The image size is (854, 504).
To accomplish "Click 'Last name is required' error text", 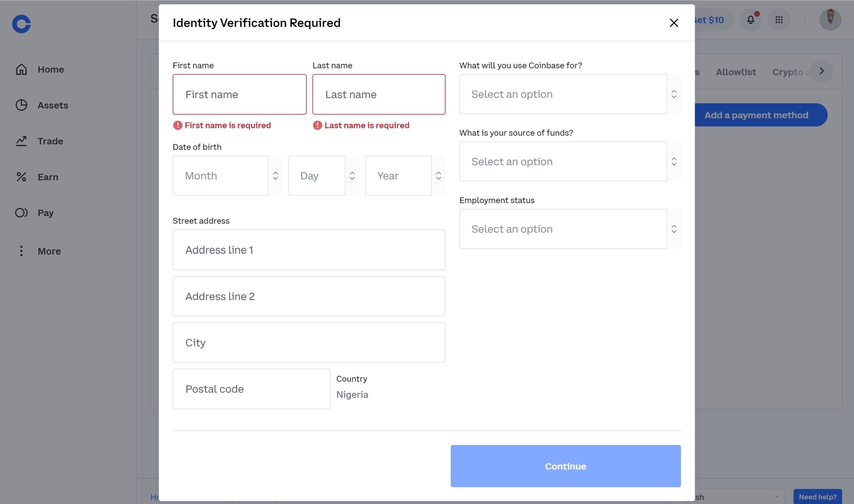I will [367, 125].
